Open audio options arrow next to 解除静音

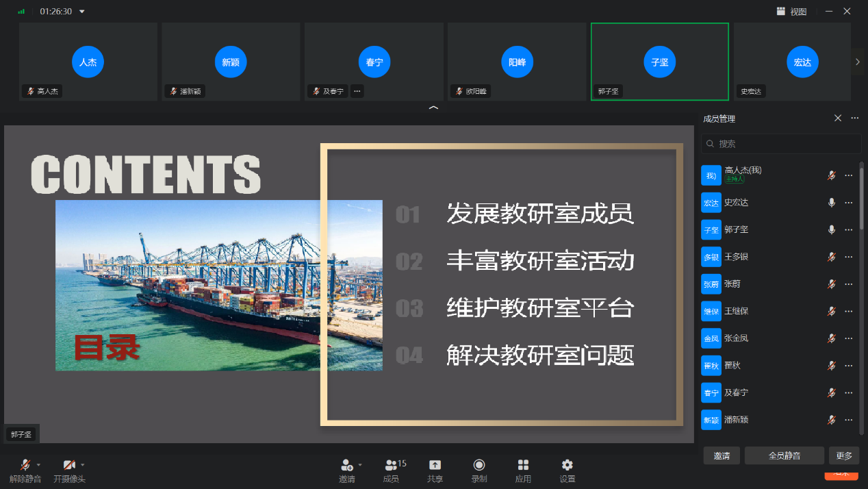click(39, 464)
